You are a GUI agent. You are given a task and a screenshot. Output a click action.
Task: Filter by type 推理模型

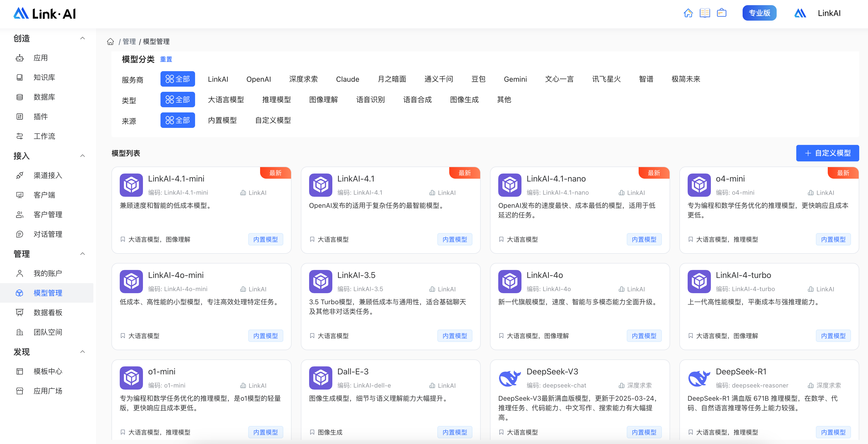click(276, 100)
